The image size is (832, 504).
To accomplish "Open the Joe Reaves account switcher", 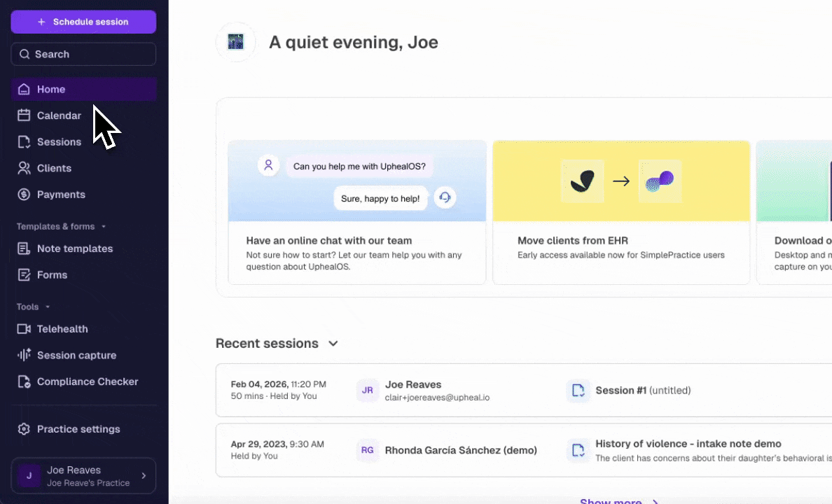I will click(83, 476).
